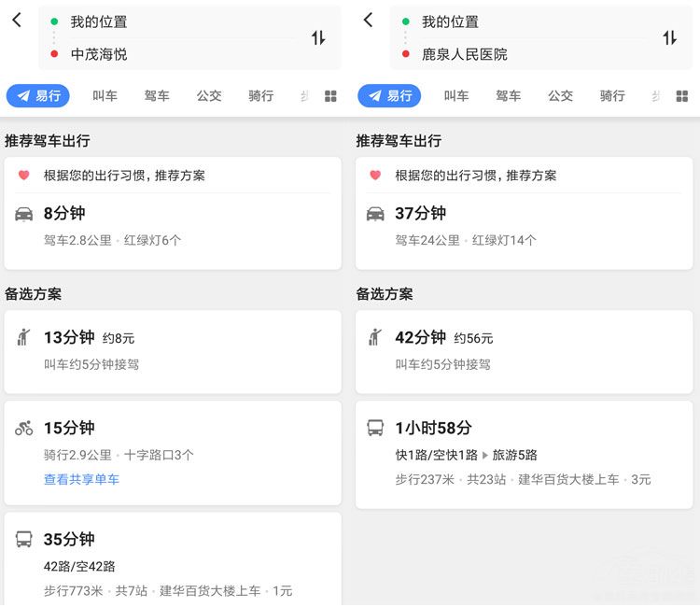This screenshot has height=607, width=700.
Task: Select the 8分钟 car driving route
Action: tap(173, 226)
